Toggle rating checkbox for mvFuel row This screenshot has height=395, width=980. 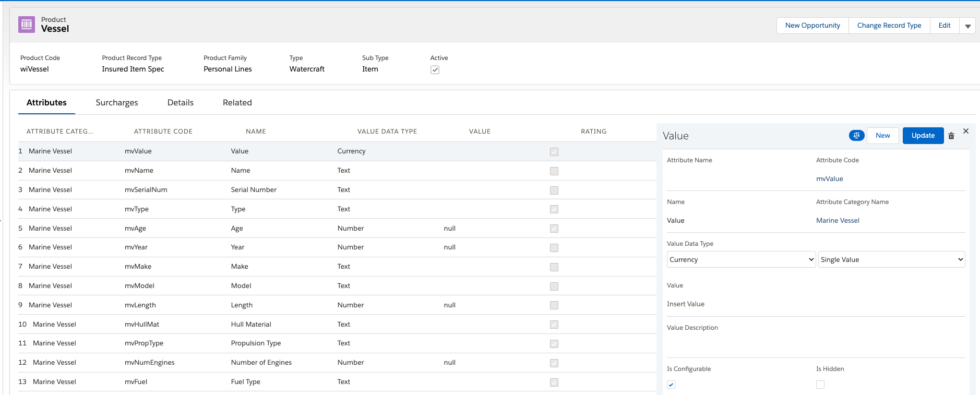(x=554, y=382)
